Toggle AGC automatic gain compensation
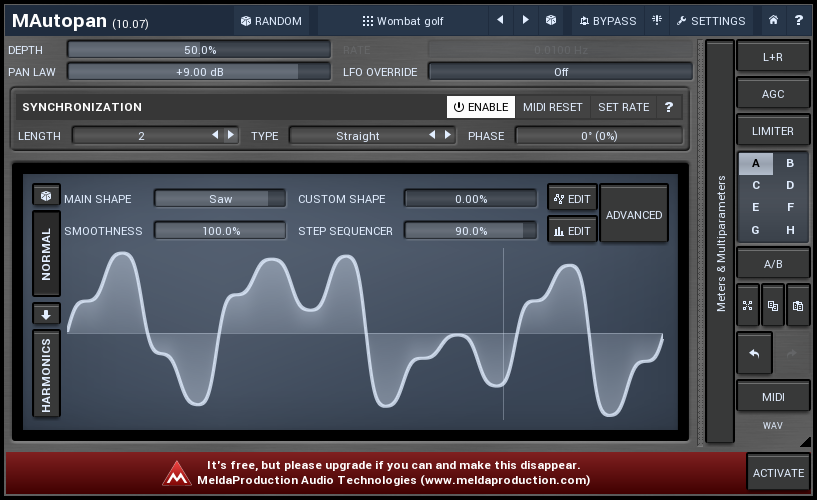817x500 pixels. point(773,94)
